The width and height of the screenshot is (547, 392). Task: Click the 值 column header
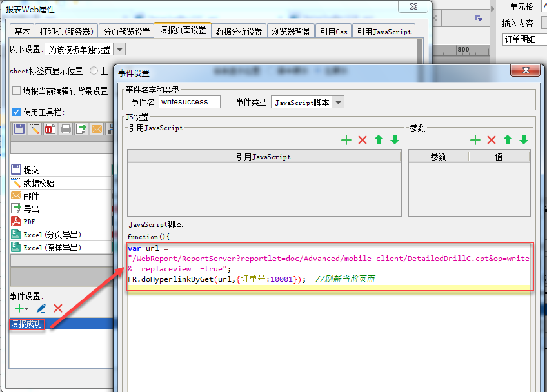[499, 157]
